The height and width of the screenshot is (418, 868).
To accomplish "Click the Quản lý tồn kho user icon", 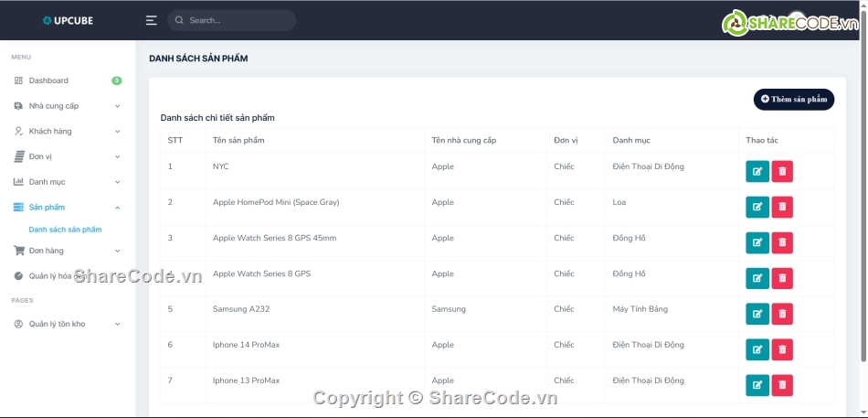I will point(18,324).
